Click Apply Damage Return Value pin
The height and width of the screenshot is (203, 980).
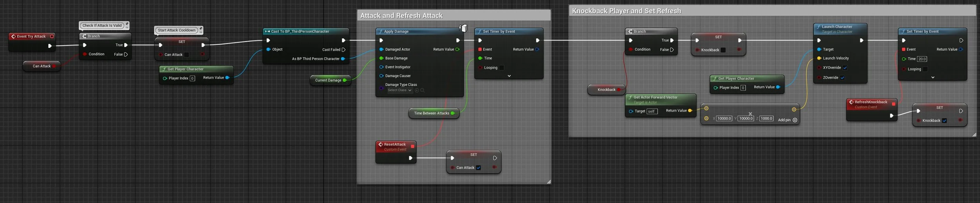(457, 49)
